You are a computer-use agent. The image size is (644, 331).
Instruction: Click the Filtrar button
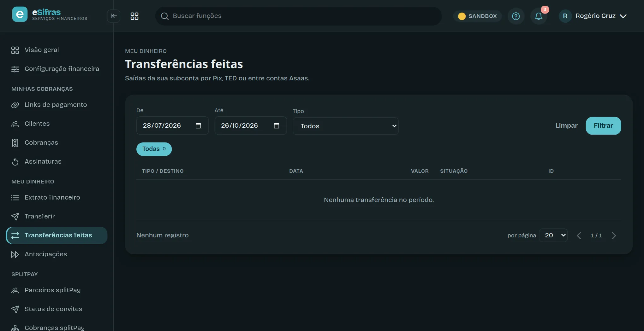click(x=603, y=126)
